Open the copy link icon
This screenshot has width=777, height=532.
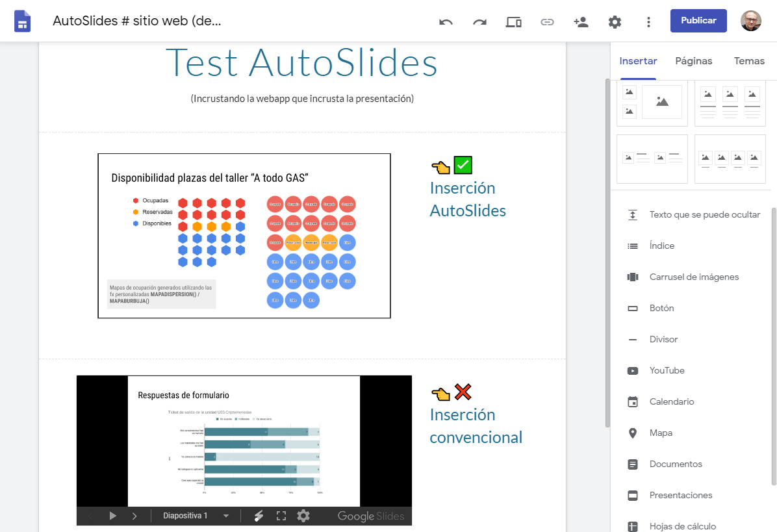(547, 21)
